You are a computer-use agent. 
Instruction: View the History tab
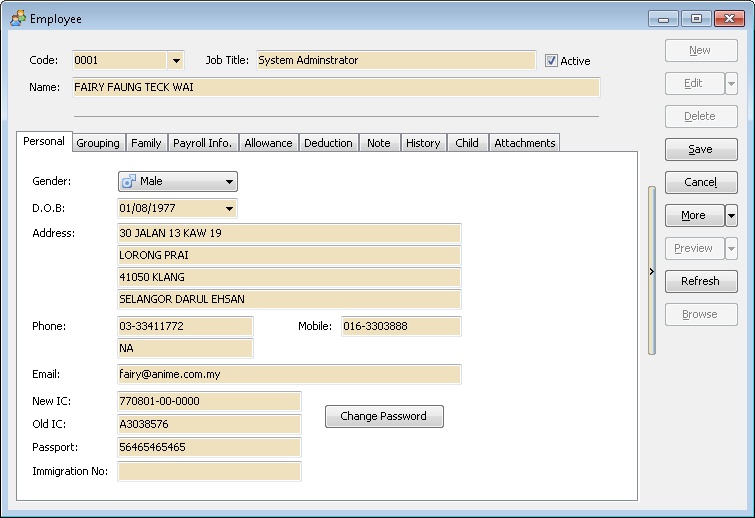(423, 143)
